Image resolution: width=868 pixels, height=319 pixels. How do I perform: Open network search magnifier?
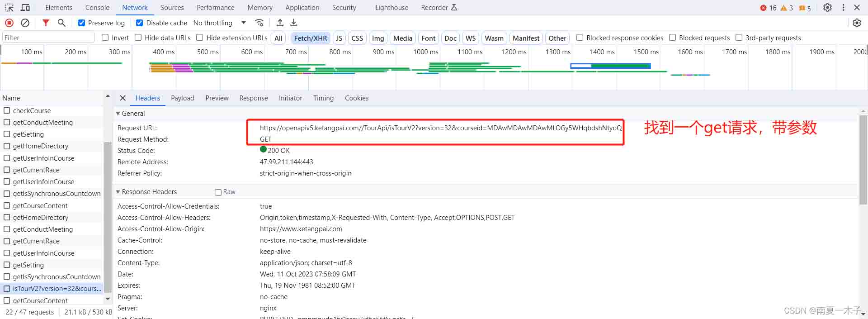pos(61,23)
